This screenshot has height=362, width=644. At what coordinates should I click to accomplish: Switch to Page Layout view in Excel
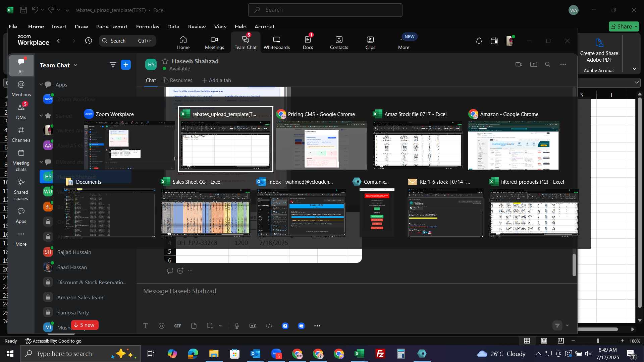[544, 341]
